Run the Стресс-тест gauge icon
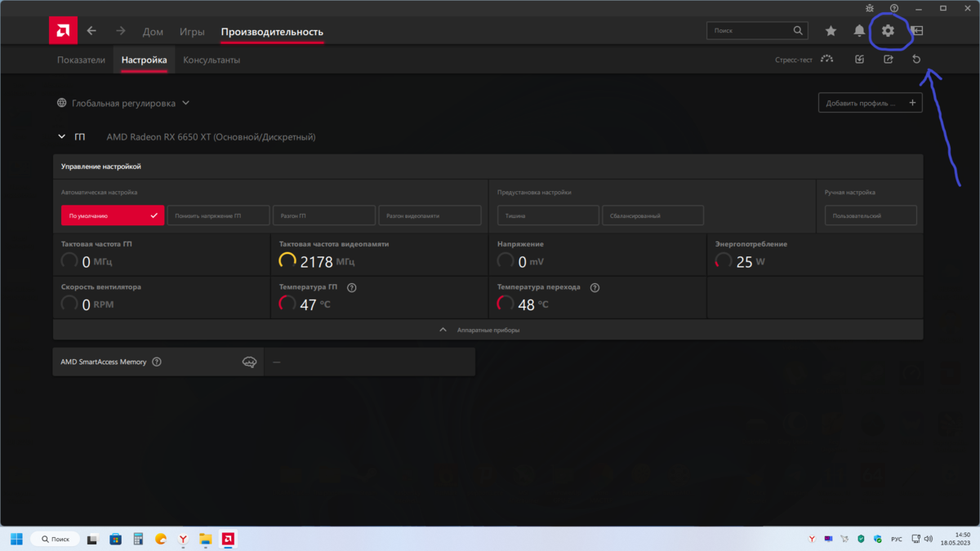Image resolution: width=980 pixels, height=551 pixels. tap(827, 59)
